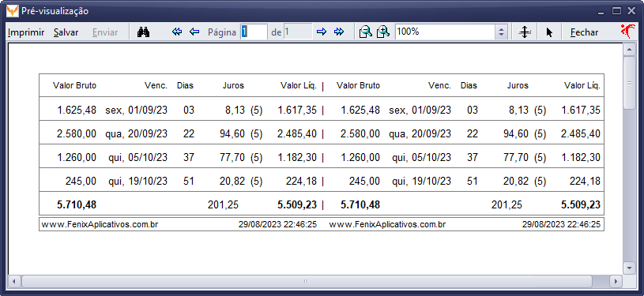Viewport: 644px width, 296px height.
Task: Click left total juros '201,25'
Action: click(x=223, y=205)
